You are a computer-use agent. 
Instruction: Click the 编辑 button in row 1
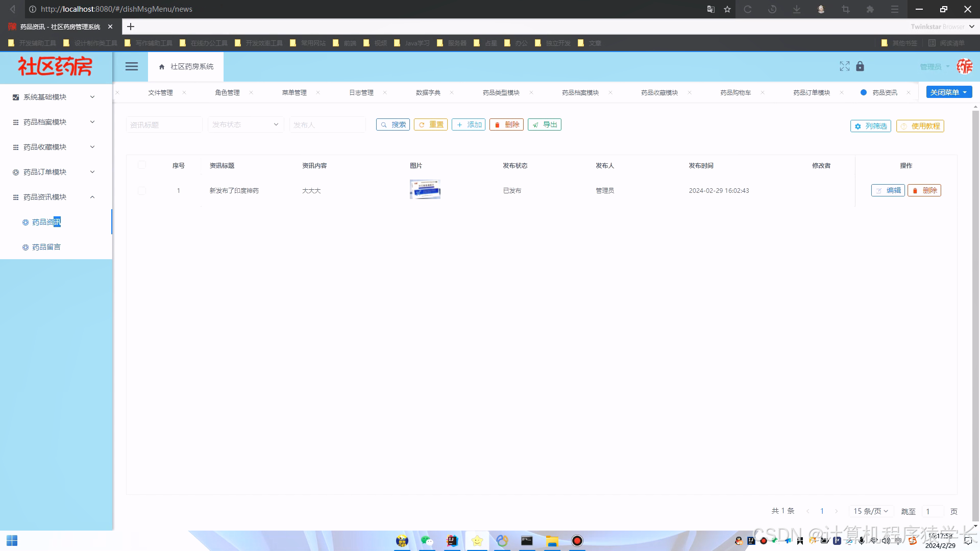[x=888, y=190]
